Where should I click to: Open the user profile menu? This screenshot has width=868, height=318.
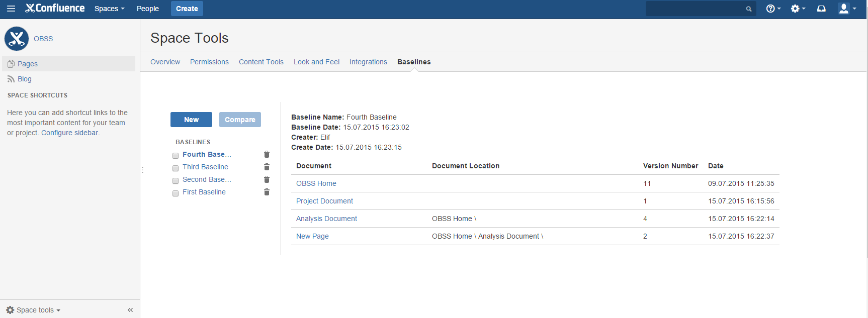click(847, 9)
